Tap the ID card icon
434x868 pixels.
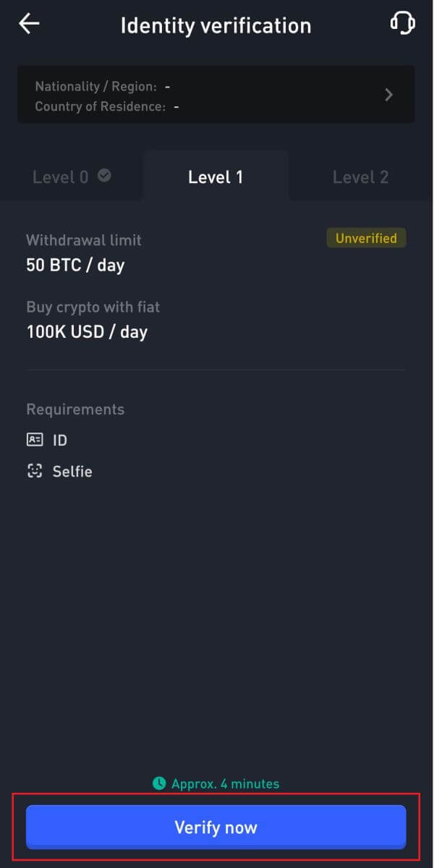tap(35, 440)
